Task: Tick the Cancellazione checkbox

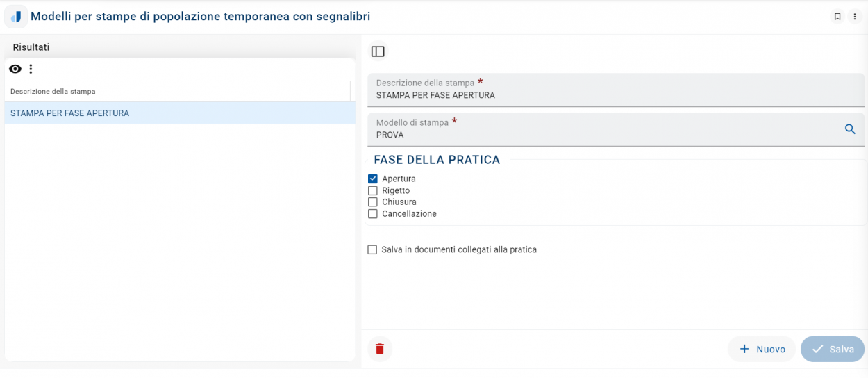Action: [x=373, y=214]
